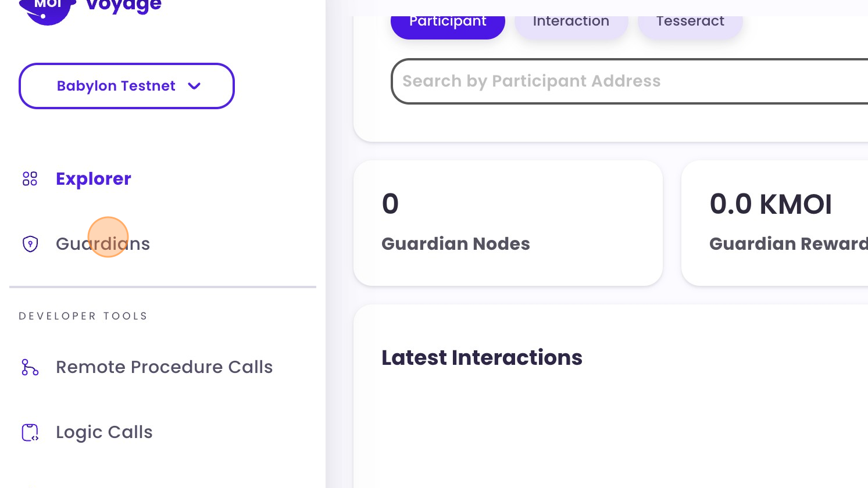Open the Guardians page
868x488 pixels.
click(103, 243)
